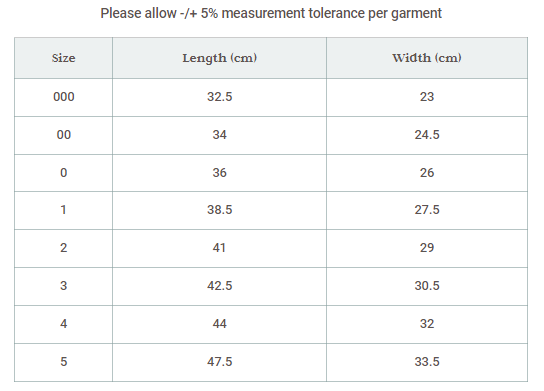Click the length value 42.5
544x391 pixels.
(x=220, y=286)
